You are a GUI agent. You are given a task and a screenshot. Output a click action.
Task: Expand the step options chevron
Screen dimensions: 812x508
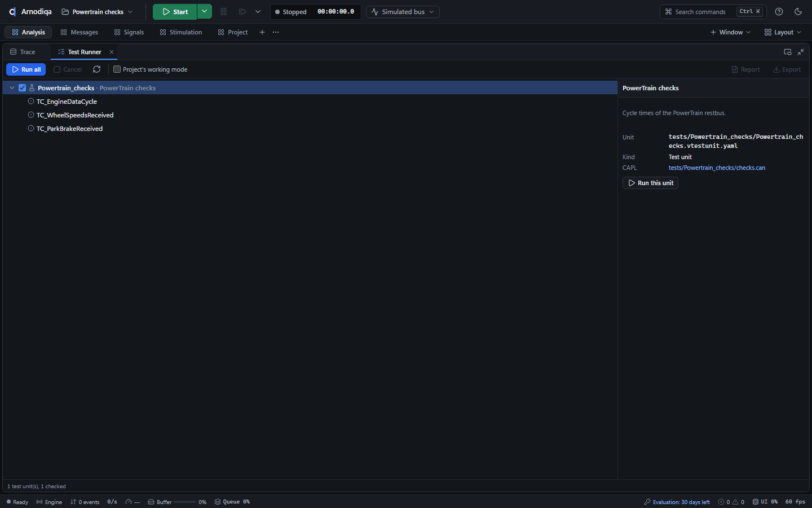258,12
